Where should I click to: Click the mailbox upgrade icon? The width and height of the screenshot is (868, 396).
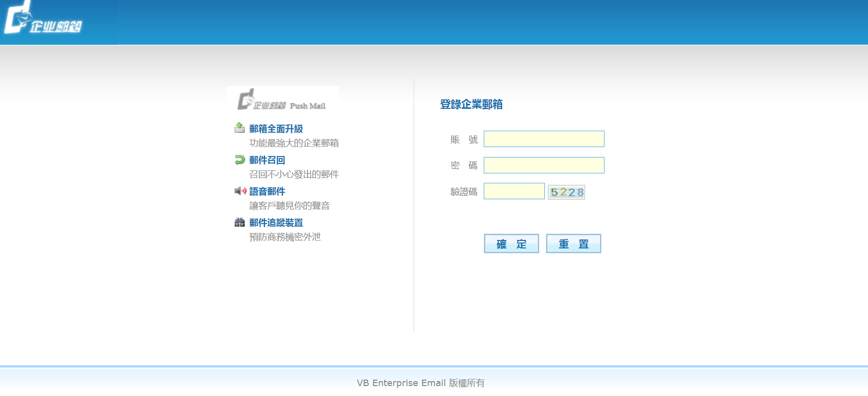click(x=240, y=128)
